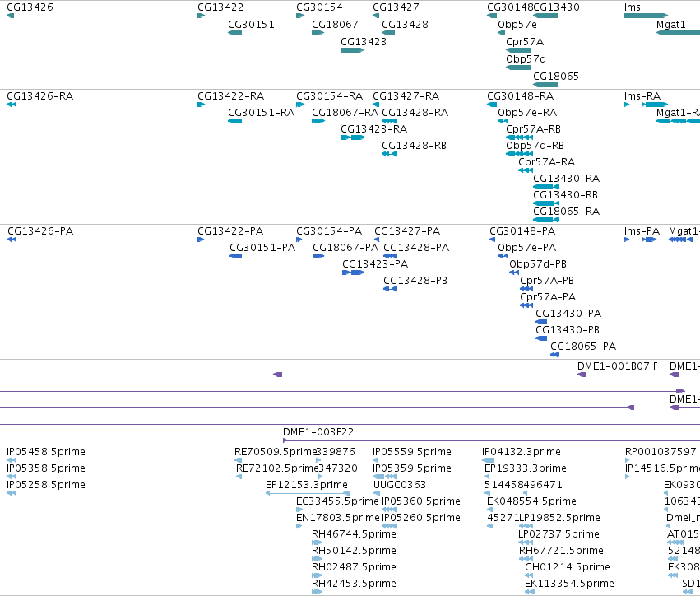Click the CG30151-PA protein label
Viewport: 700px width, 596px height.
[x=262, y=248]
